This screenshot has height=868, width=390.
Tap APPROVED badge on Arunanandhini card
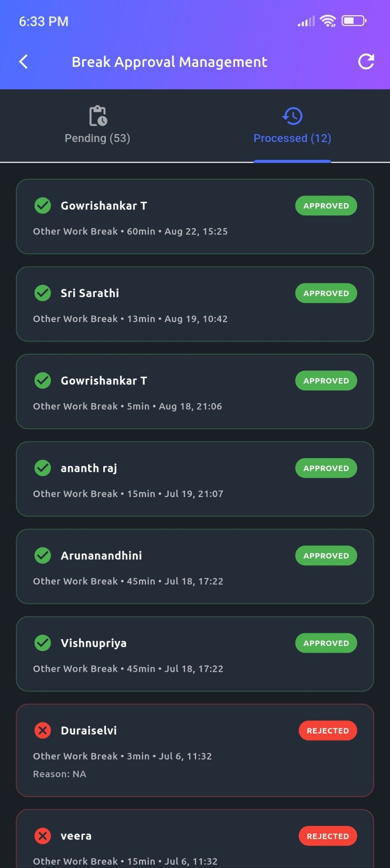pos(326,556)
